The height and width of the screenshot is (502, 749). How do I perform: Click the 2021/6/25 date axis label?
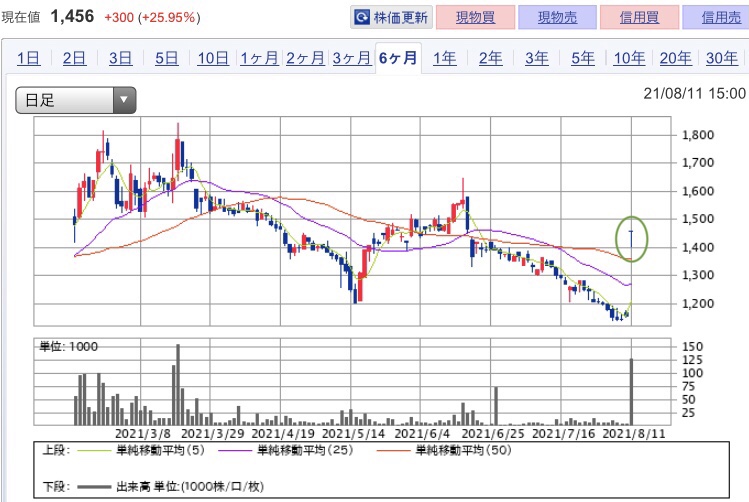pyautogui.click(x=492, y=434)
